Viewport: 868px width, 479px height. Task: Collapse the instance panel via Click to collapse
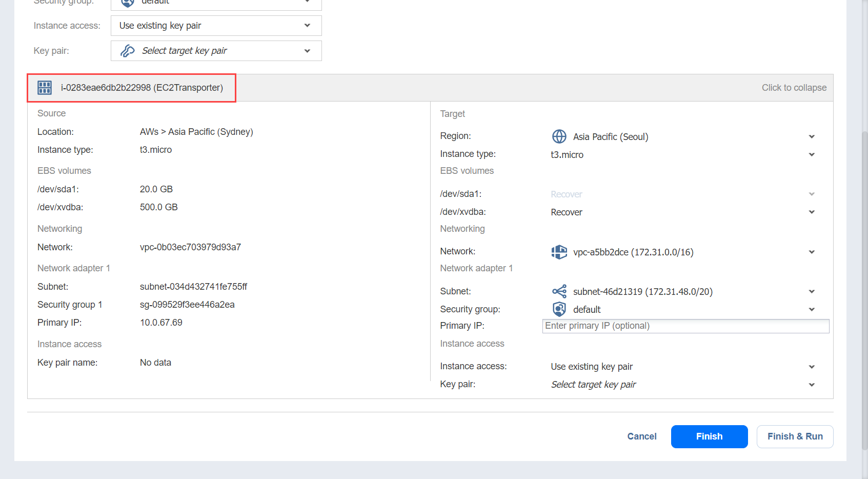(x=794, y=88)
